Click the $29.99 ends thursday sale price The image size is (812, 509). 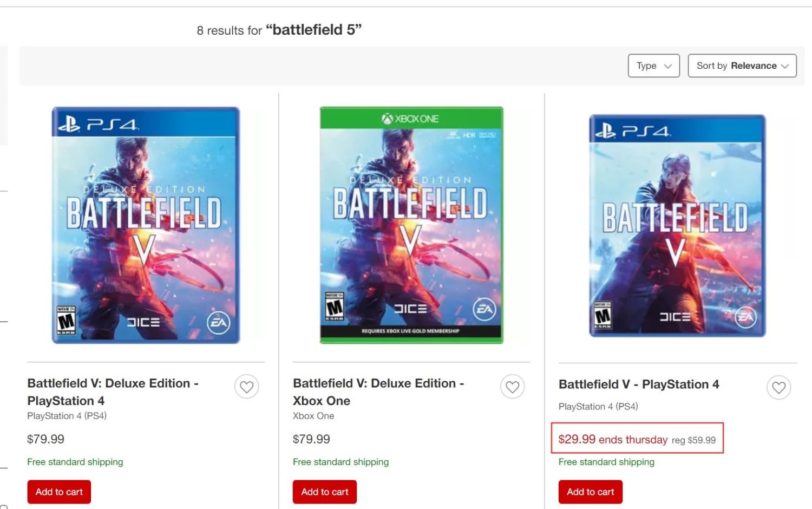click(613, 439)
